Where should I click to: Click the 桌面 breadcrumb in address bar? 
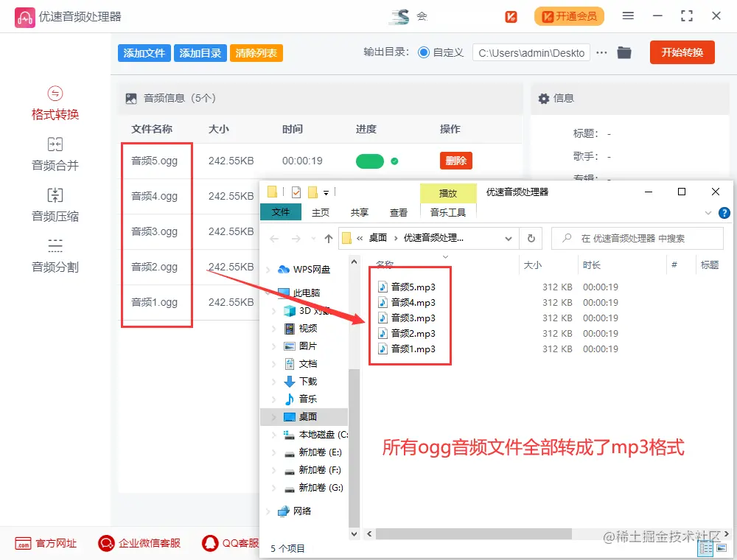(x=377, y=238)
